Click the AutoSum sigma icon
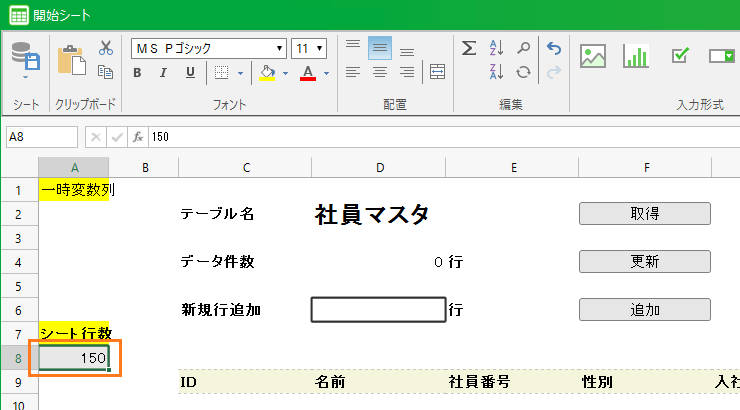Viewport: 740px width, 410px height. pos(469,48)
